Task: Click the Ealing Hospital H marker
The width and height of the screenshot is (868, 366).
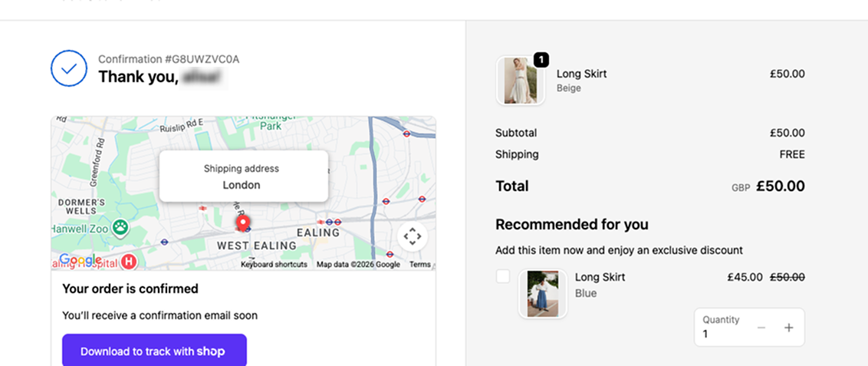Action: (x=129, y=261)
